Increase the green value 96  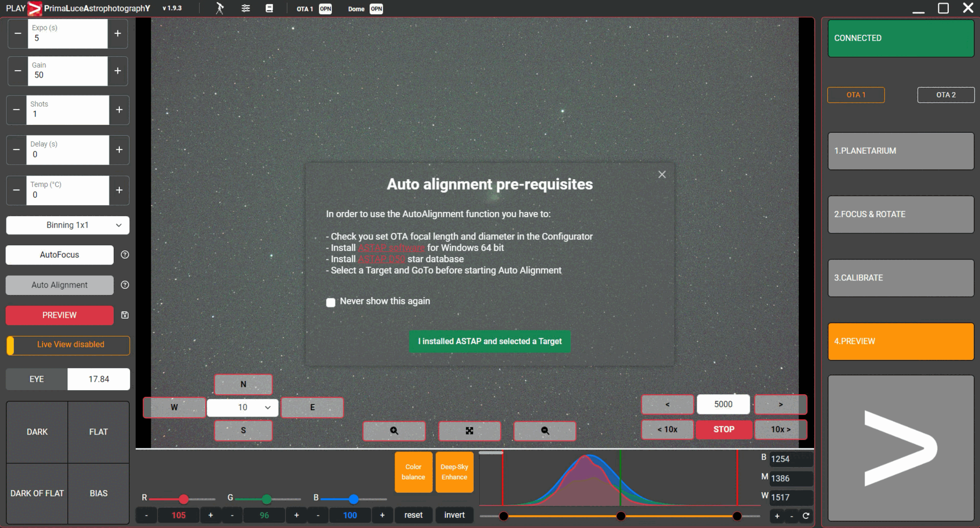296,515
